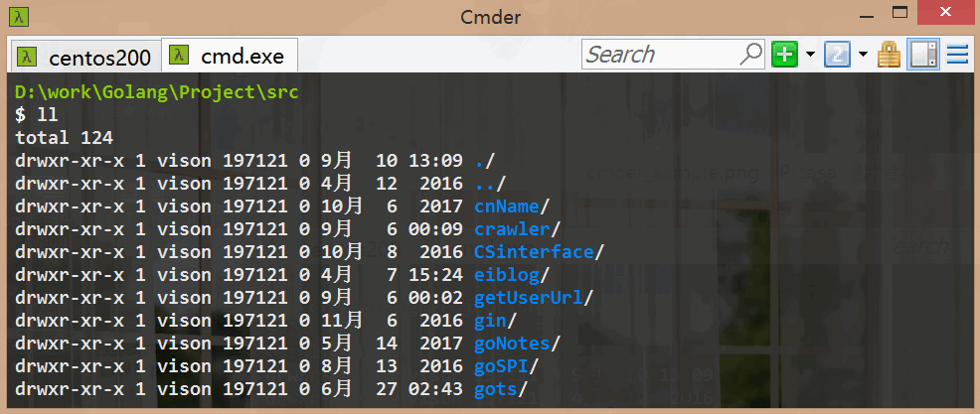Click the path D:\work\Golang\Project\src

click(157, 92)
